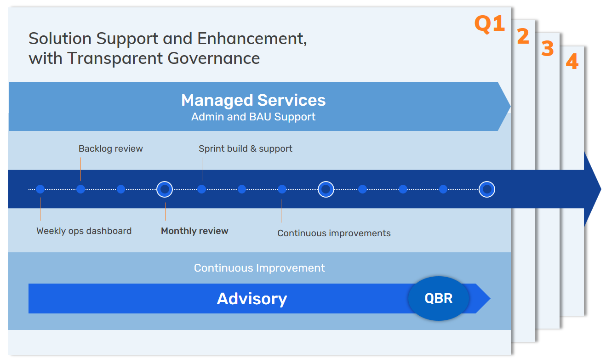
Task: Click the bold Monthly review label
Action: point(194,231)
